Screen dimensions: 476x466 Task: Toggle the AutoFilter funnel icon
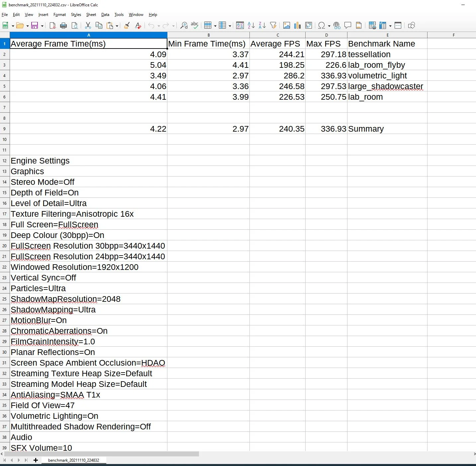(273, 25)
